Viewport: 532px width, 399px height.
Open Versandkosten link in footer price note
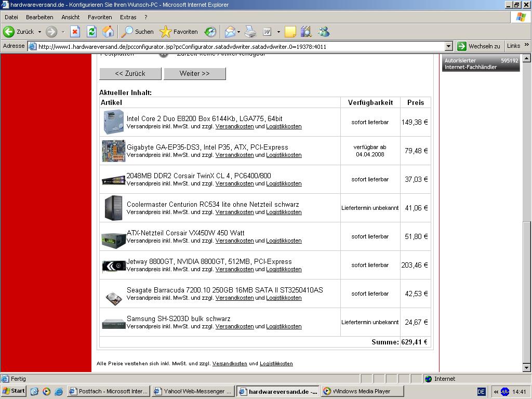230,363
